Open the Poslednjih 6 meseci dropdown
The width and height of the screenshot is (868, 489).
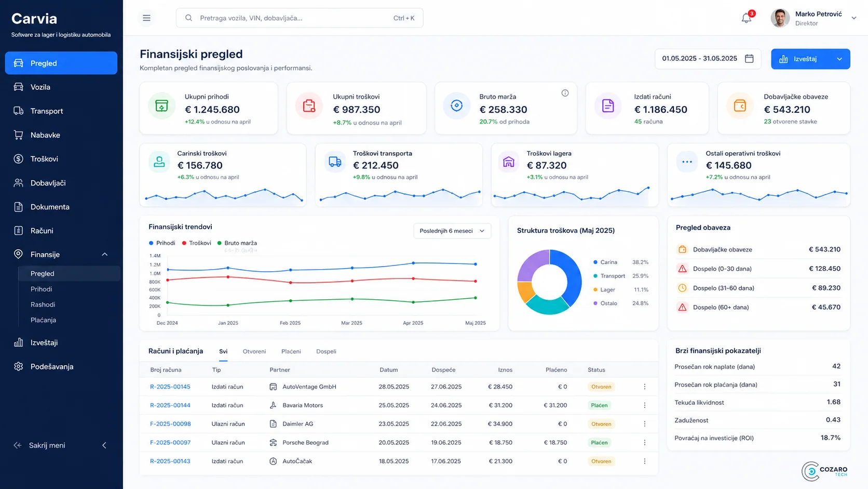pyautogui.click(x=452, y=231)
